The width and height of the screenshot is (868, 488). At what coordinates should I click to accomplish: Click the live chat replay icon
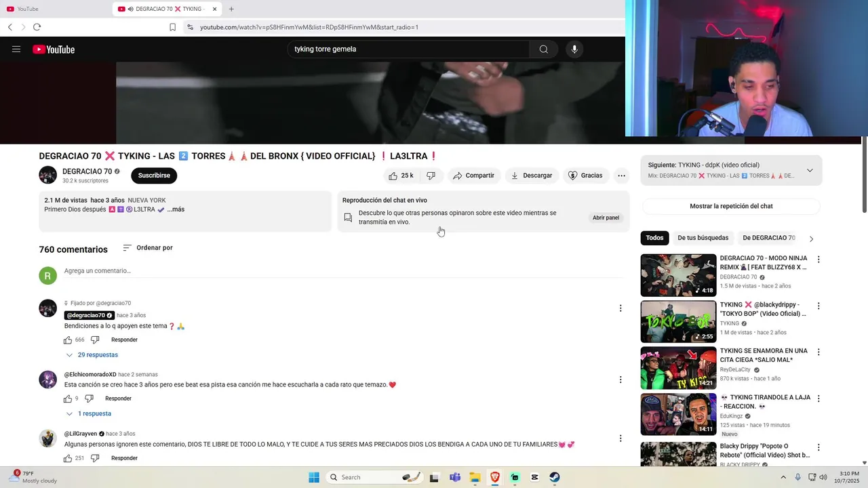point(348,218)
